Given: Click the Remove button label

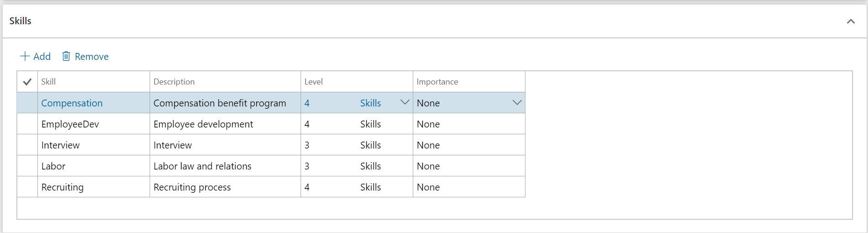Looking at the screenshot, I should [92, 57].
